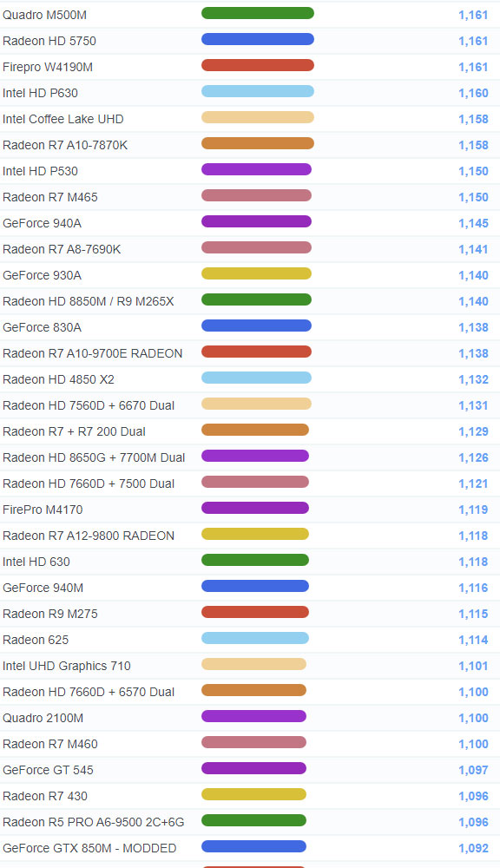Image resolution: width=500 pixels, height=868 pixels.
Task: Click the Radeon R7 430 entry
Action: tap(45, 795)
